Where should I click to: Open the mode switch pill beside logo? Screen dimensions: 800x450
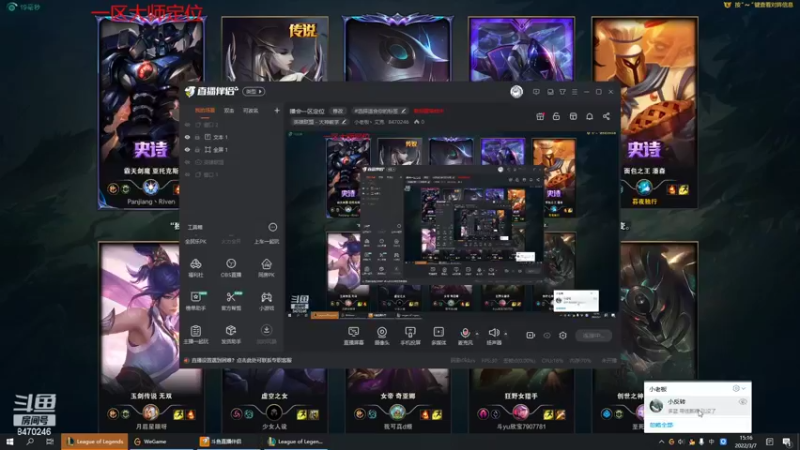pos(254,91)
